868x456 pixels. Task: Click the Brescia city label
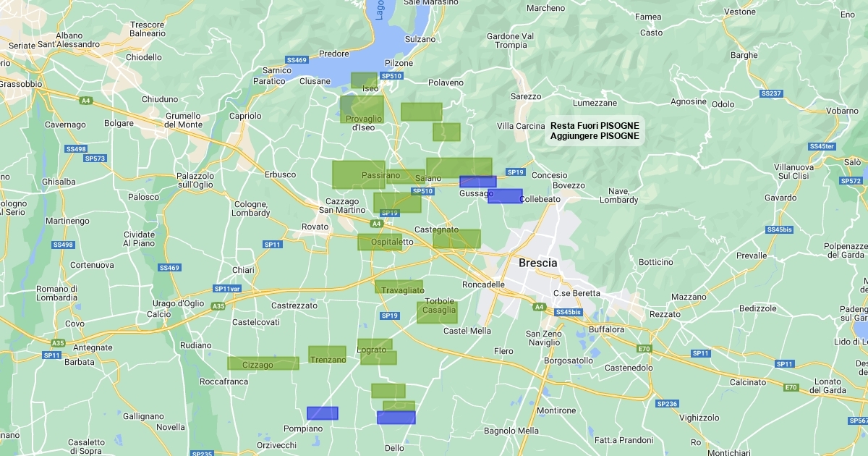click(537, 263)
